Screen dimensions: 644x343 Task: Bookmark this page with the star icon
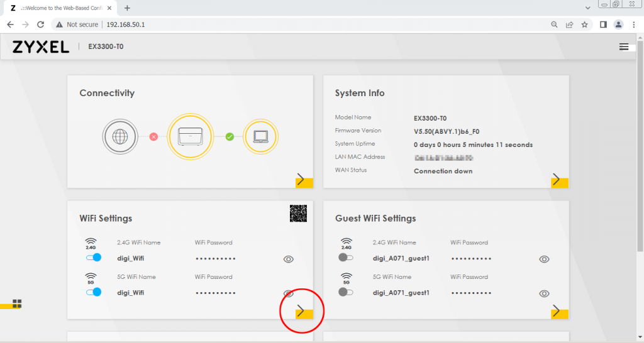coord(584,24)
